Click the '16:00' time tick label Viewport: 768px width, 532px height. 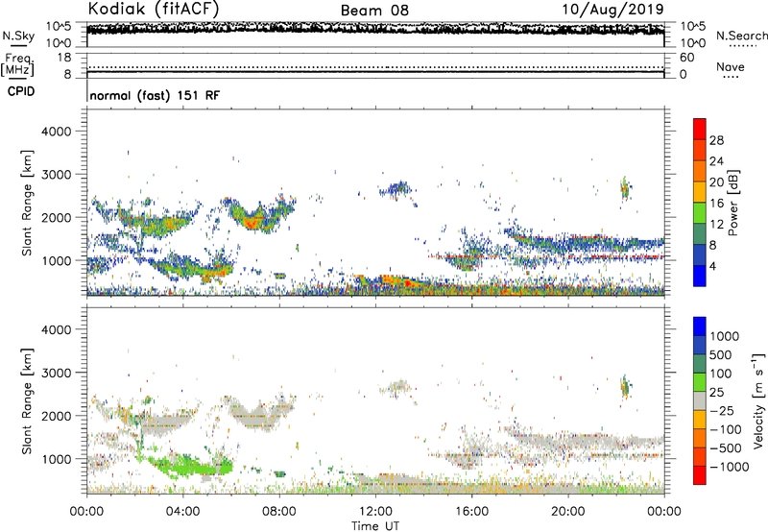[x=471, y=512]
